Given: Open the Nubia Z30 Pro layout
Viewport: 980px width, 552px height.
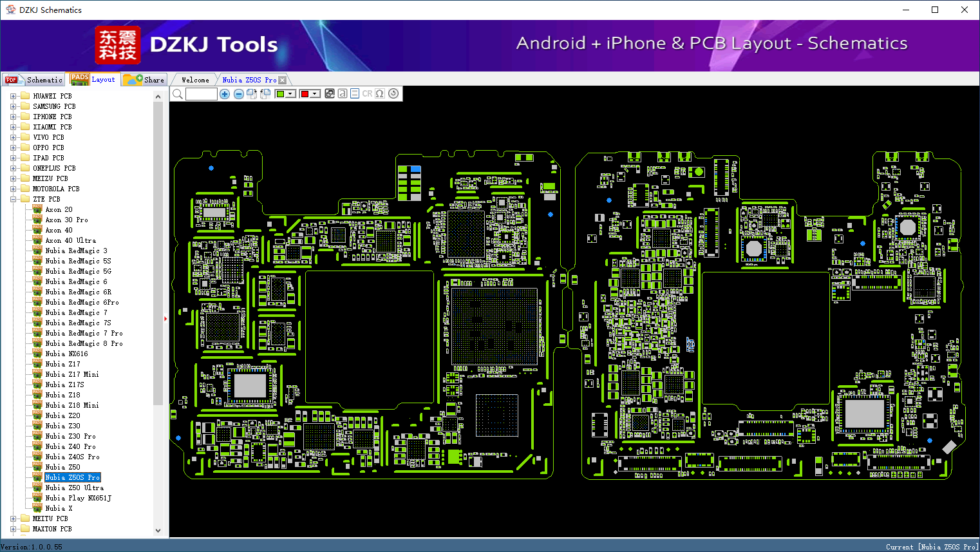Looking at the screenshot, I should (x=70, y=436).
